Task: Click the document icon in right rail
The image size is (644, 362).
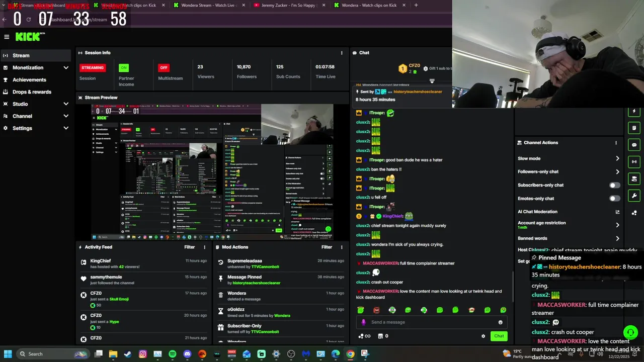Action: click(634, 128)
